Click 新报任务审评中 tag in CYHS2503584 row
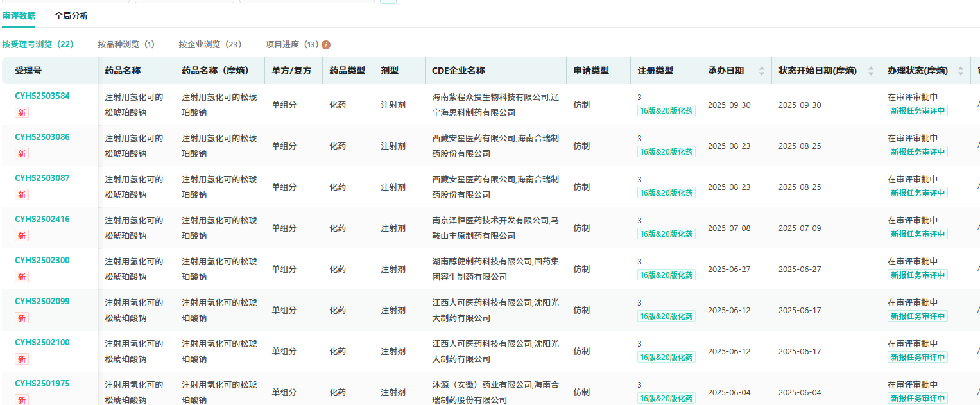Screen dimensions: 980x405 tap(917, 110)
